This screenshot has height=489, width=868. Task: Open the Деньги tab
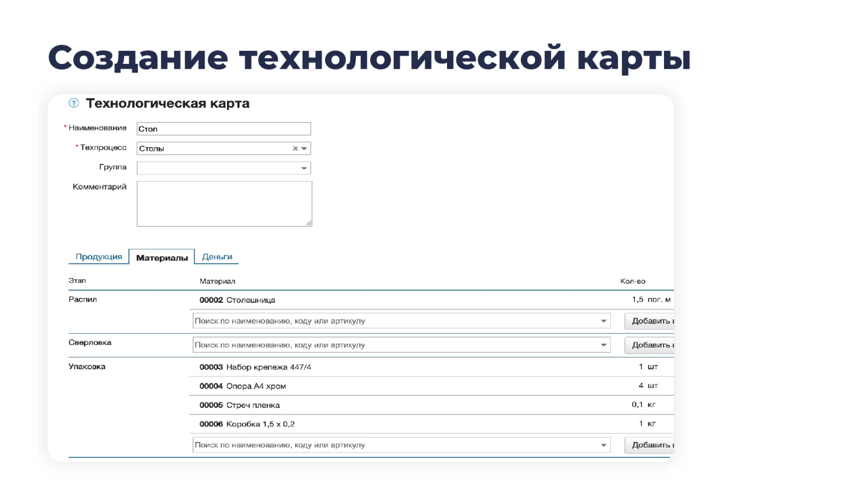(x=217, y=256)
